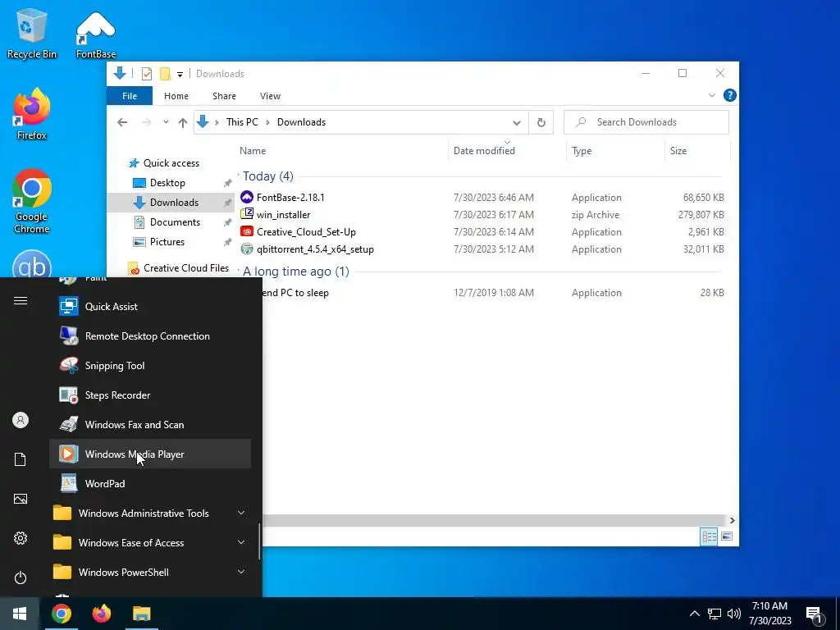This screenshot has width=840, height=630.
Task: Open Pictures icon in Start sidebar
Action: tap(21, 499)
